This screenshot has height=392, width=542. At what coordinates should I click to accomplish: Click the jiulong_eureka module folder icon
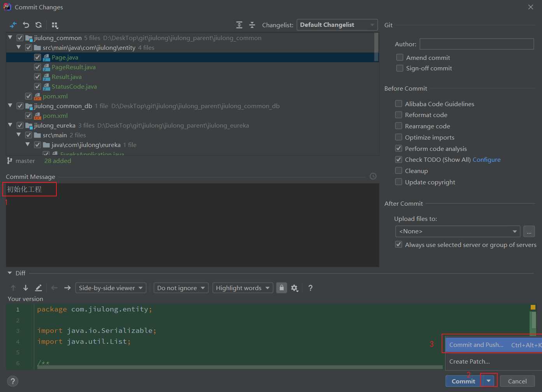tap(29, 126)
